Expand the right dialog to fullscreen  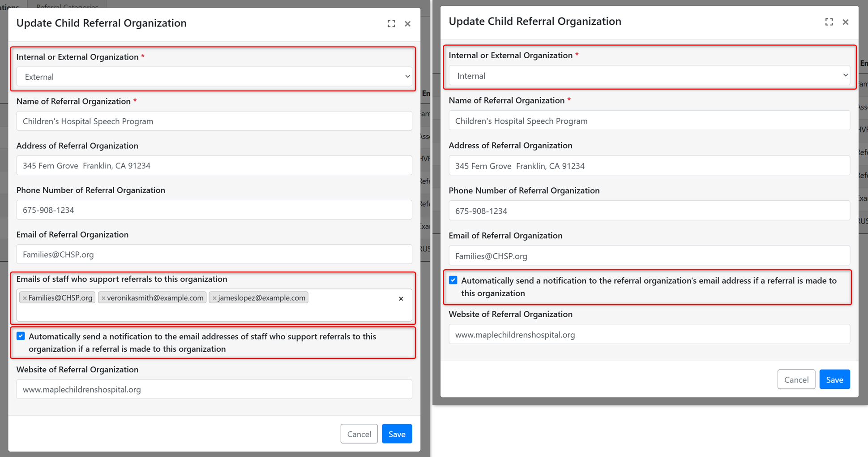tap(829, 22)
